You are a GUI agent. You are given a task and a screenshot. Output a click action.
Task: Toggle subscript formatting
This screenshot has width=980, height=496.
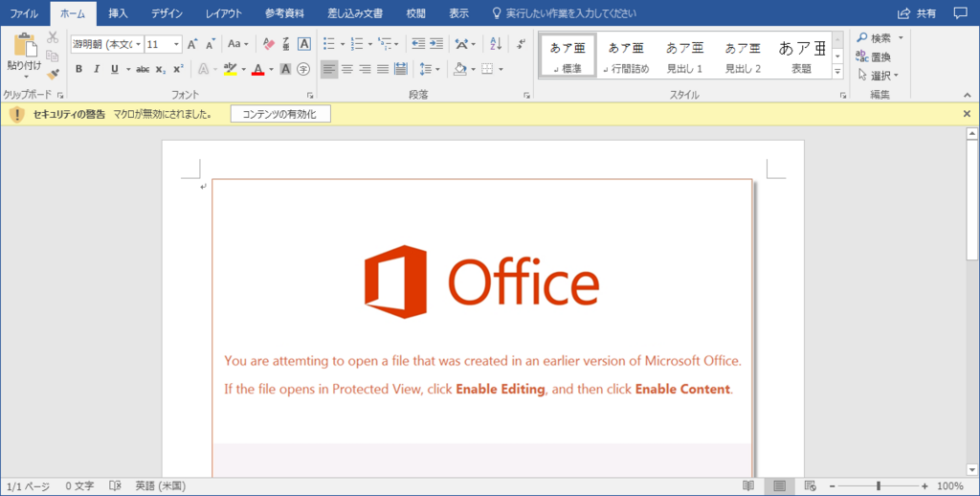161,69
